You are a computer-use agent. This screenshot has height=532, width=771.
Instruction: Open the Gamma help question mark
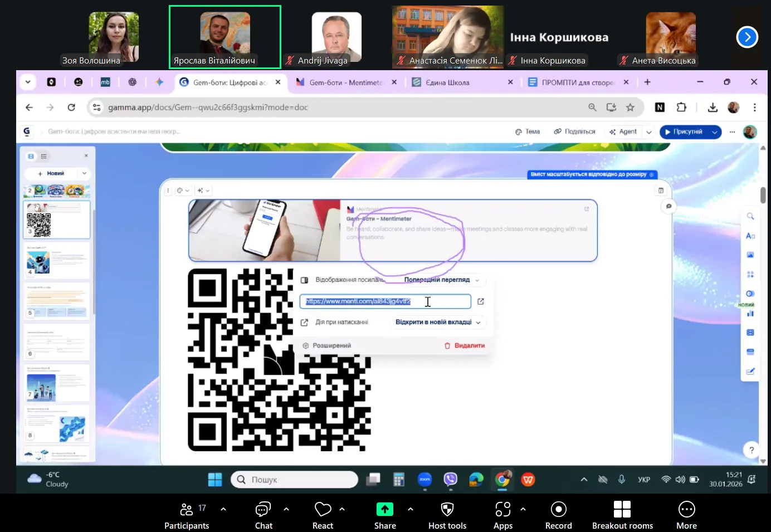pos(752,450)
